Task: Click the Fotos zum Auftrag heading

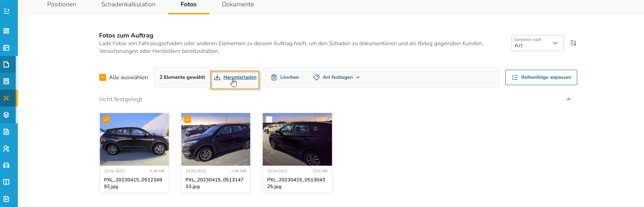Action: click(126, 35)
